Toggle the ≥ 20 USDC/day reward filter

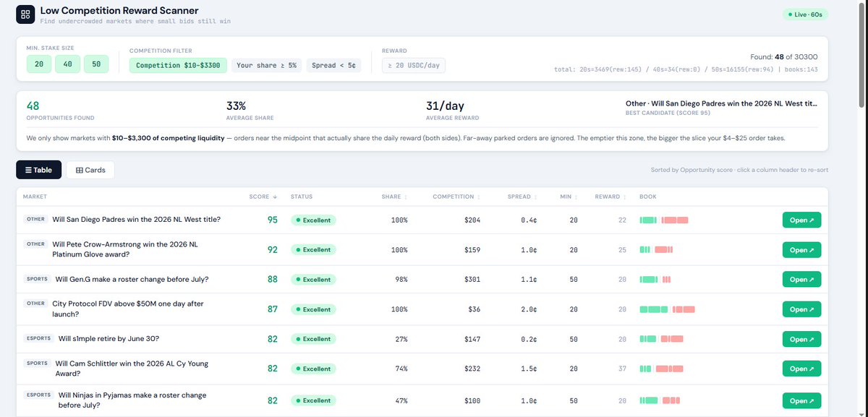click(x=414, y=66)
